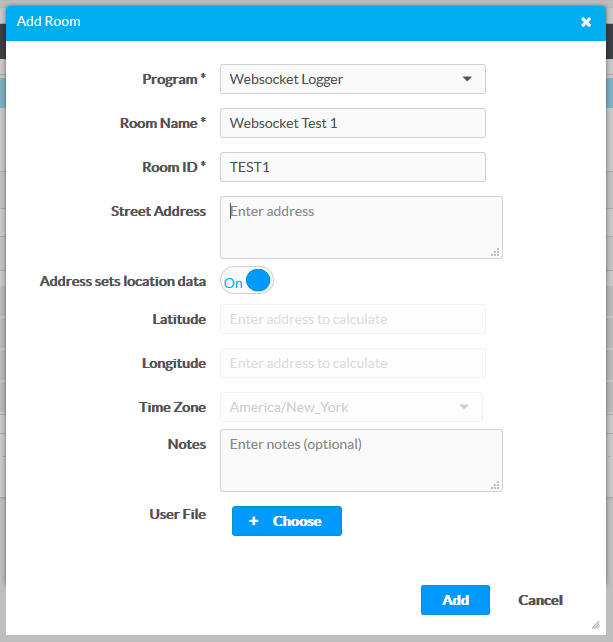Click the Latitude input field
This screenshot has height=642, width=613.
[x=352, y=319]
